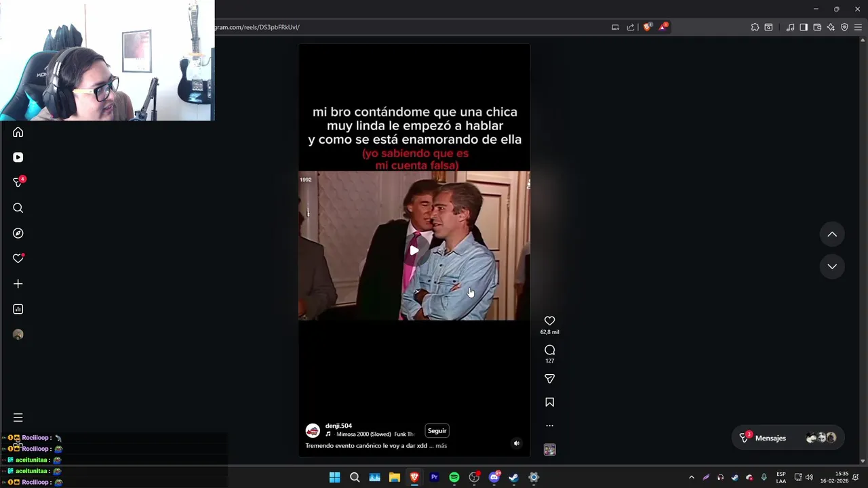Open Notifications heart in the left sidebar

[18, 258]
